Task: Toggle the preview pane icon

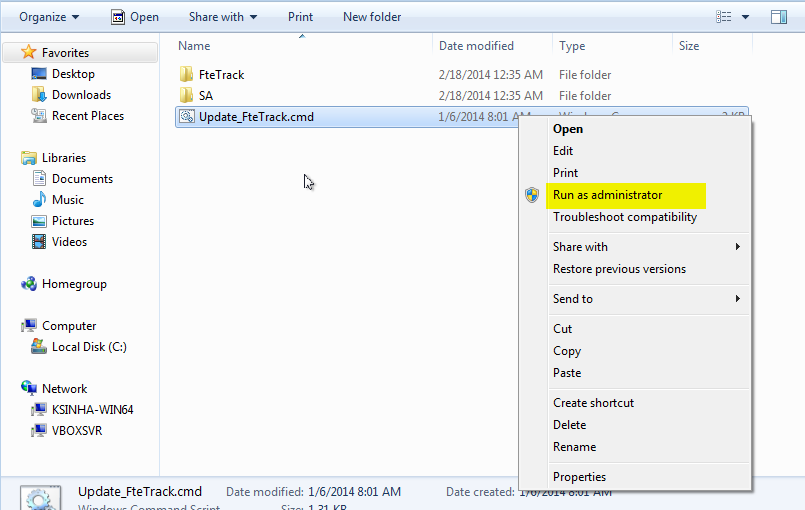Action: 779,17
